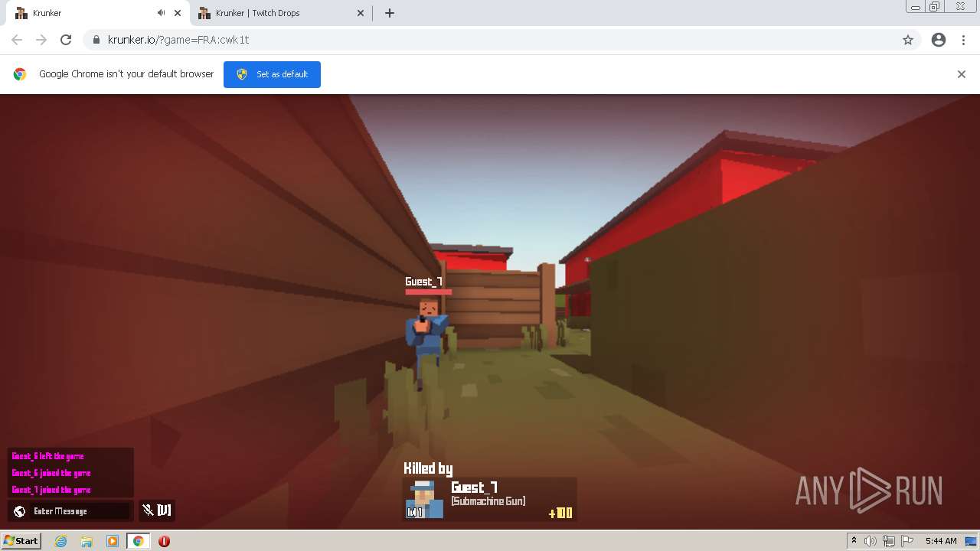This screenshot has height=551, width=980.
Task: Open a new browser tab
Action: click(x=389, y=13)
